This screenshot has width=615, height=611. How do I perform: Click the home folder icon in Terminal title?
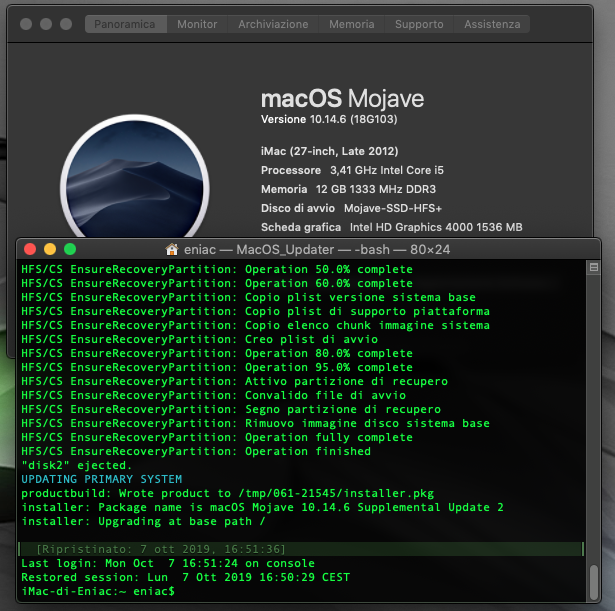(x=172, y=249)
